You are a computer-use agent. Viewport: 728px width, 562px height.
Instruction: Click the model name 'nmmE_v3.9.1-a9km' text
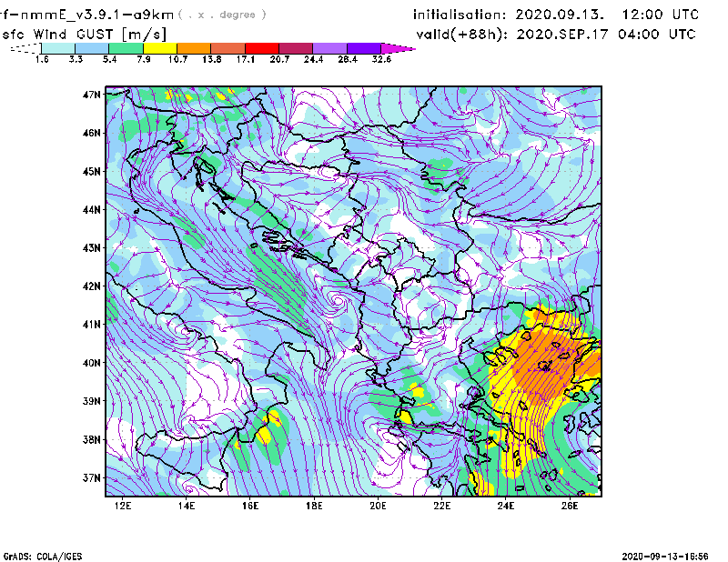tap(97, 15)
